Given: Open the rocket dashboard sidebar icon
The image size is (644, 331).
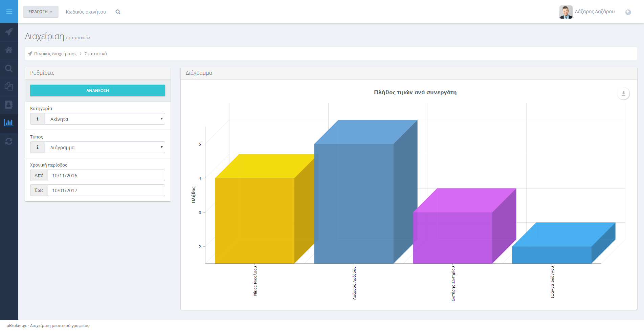Looking at the screenshot, I should click(x=9, y=32).
